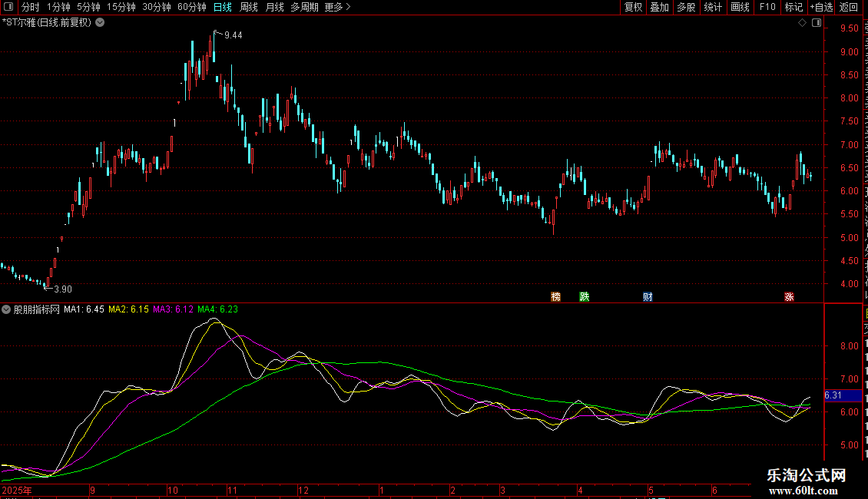Viewport: 868px width, 499px height.
Task: Open the 多周期 multi-period view
Action: tap(304, 7)
